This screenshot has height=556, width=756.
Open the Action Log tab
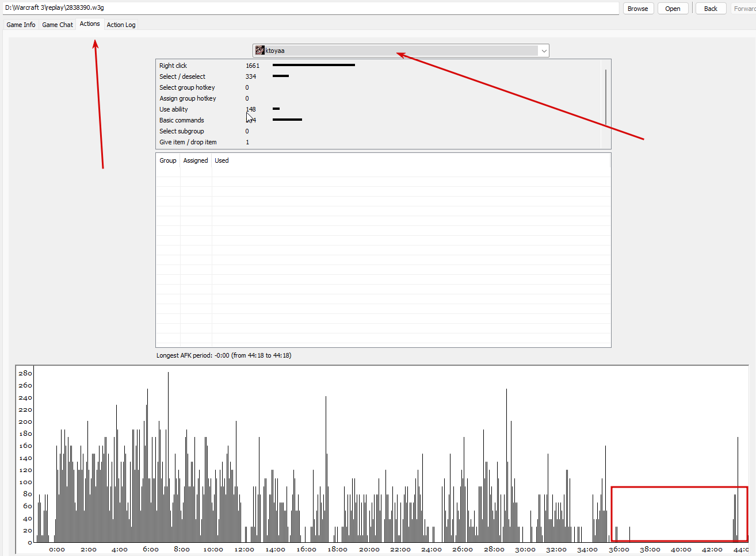(121, 25)
